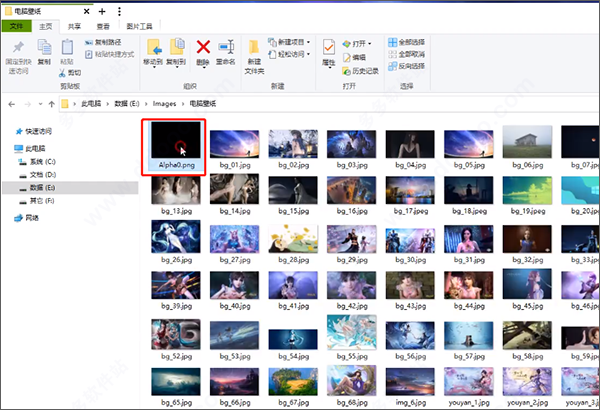Select the bg_28.jpg thumbnail

coord(293,239)
